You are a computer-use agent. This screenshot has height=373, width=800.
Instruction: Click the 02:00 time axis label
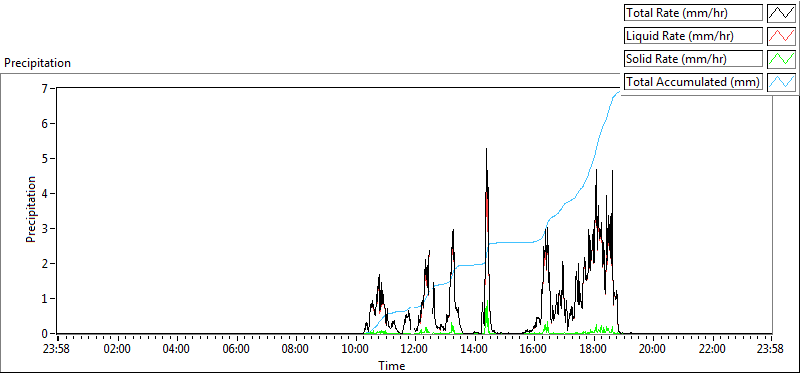117,349
